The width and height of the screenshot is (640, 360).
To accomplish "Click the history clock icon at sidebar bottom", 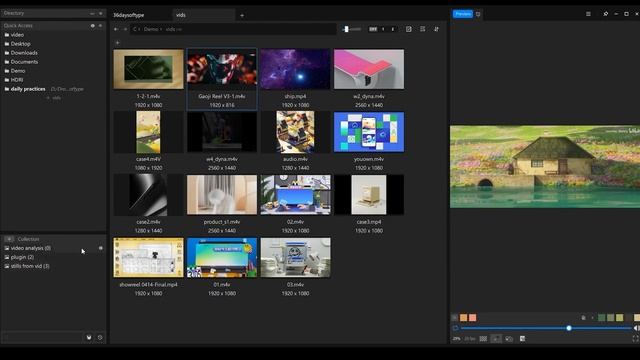I will click(x=100, y=338).
